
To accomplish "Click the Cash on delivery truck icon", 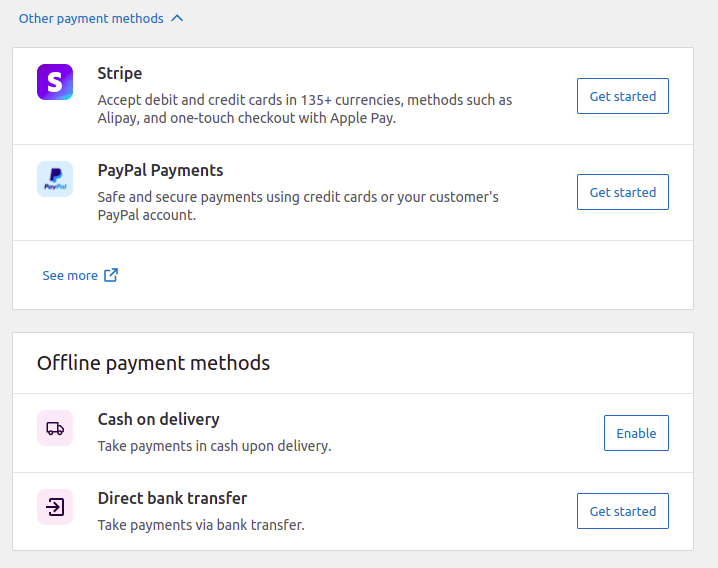I will [x=55, y=428].
